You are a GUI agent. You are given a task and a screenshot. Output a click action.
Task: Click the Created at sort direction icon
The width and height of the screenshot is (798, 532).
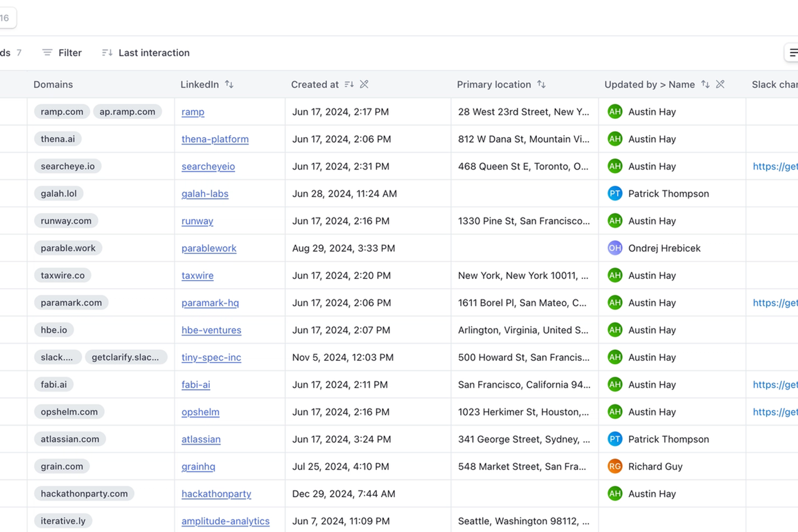(349, 84)
